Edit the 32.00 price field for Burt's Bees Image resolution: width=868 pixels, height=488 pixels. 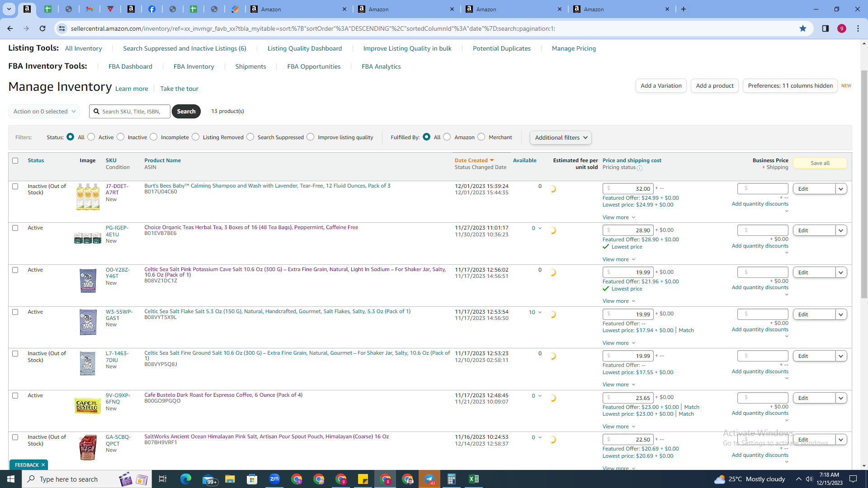click(628, 189)
